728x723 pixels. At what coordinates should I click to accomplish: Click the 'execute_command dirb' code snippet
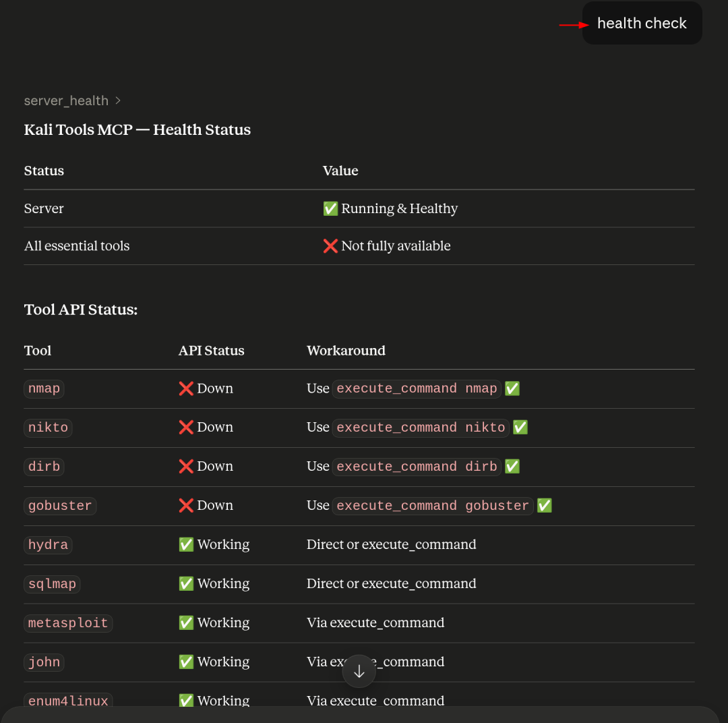point(417,467)
